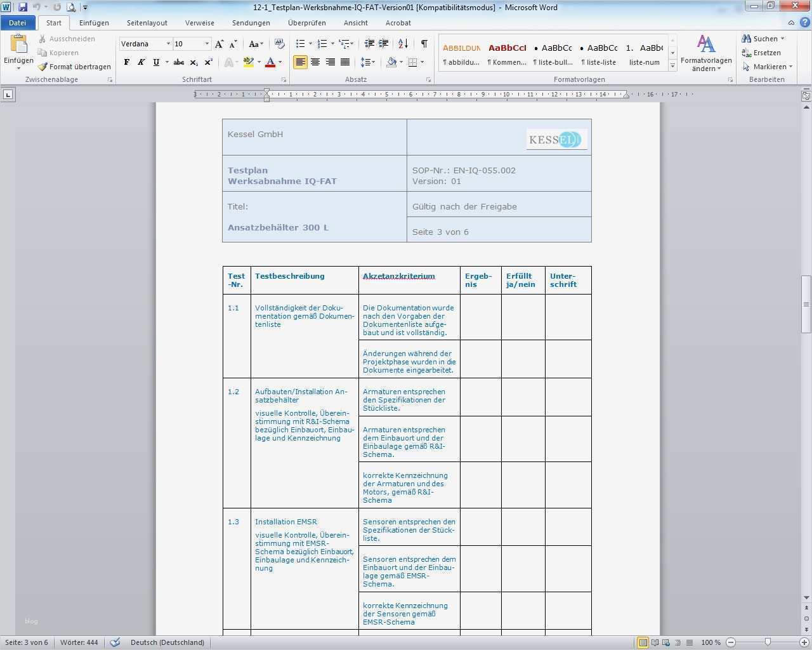812x650 pixels.
Task: Switch to the Einfügen ribbon tab
Action: point(94,23)
